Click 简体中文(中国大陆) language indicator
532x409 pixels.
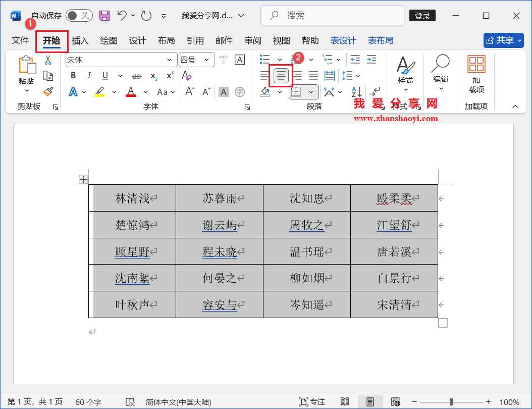(x=179, y=402)
